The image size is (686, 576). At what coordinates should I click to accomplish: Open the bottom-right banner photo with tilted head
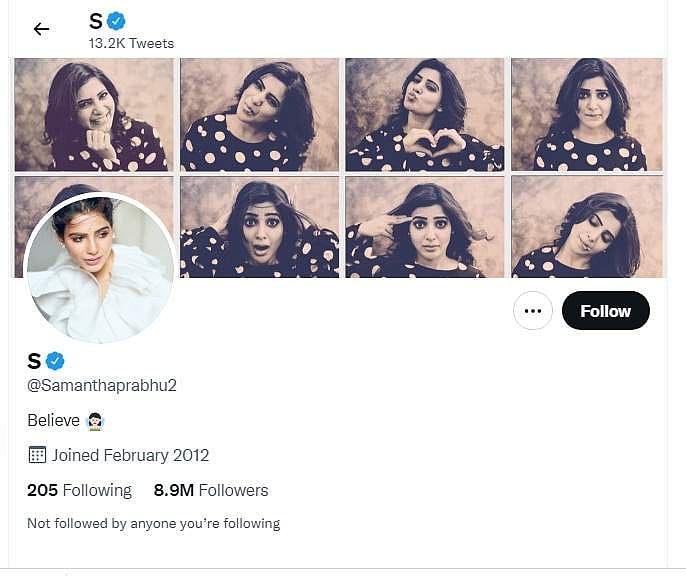tap(586, 227)
